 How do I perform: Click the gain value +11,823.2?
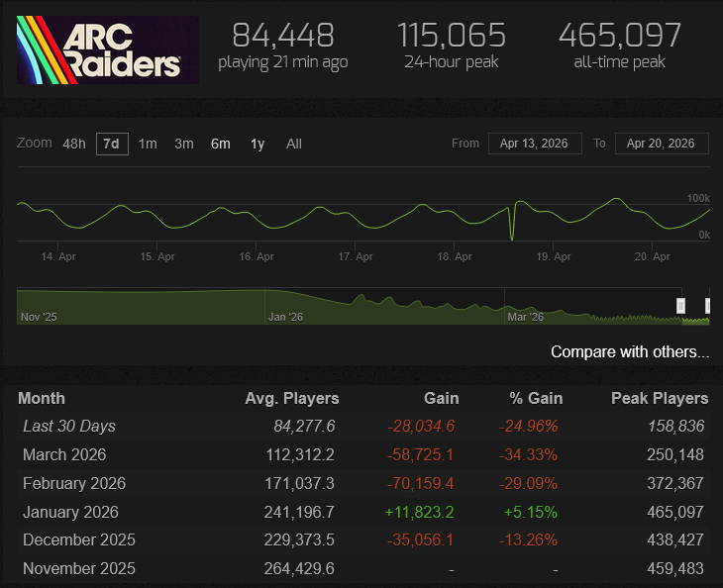420,512
